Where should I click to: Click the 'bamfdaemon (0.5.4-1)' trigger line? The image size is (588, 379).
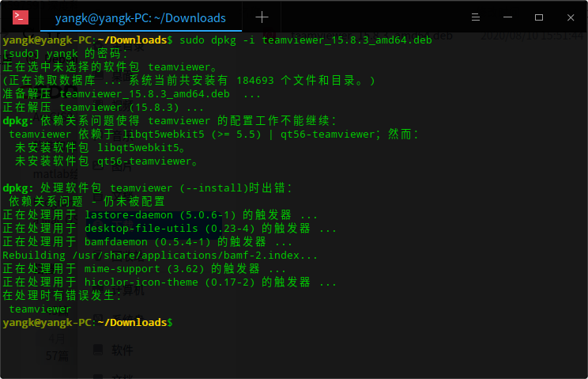pos(147,242)
